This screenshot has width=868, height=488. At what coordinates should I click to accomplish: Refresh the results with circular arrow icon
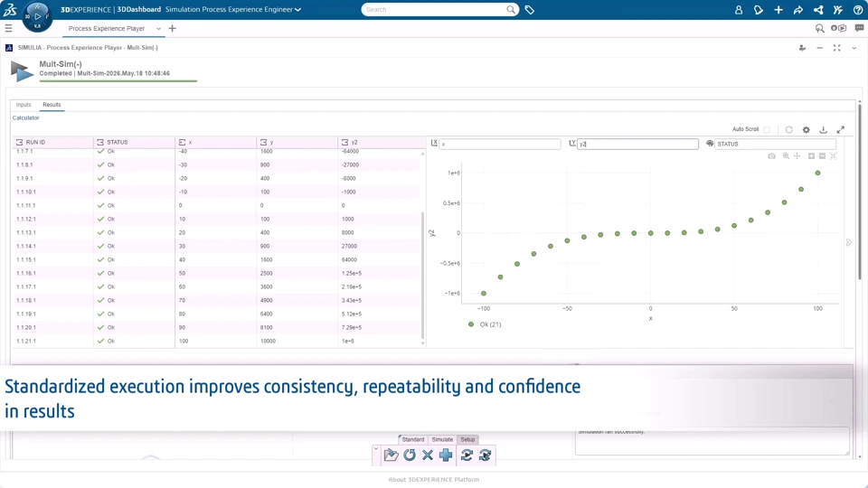coord(788,129)
